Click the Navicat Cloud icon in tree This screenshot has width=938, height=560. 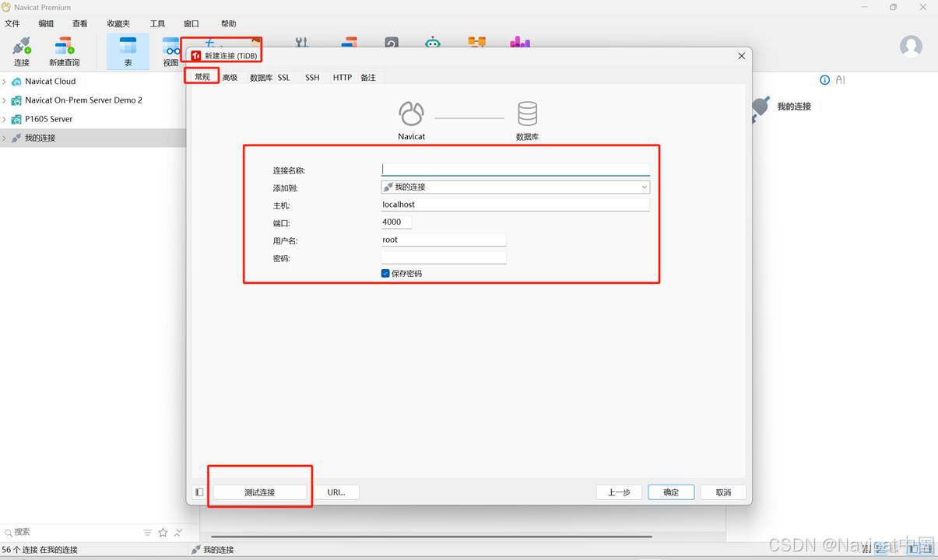click(16, 82)
